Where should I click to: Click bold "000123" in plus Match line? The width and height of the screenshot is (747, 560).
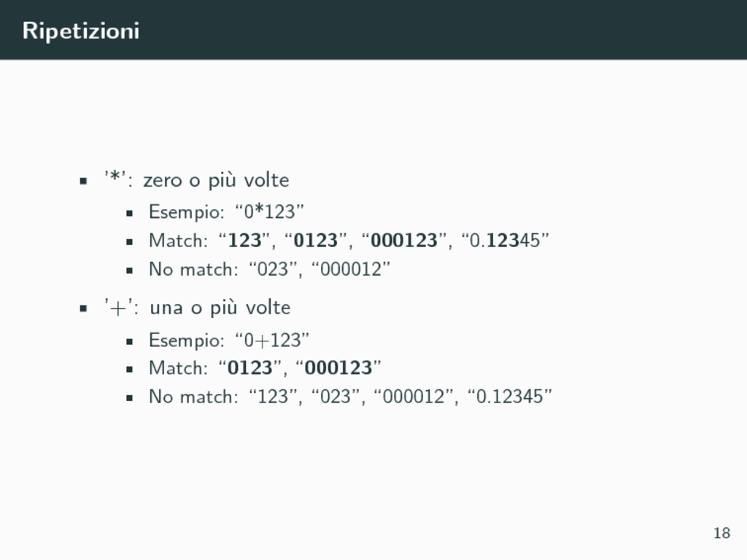(338, 367)
